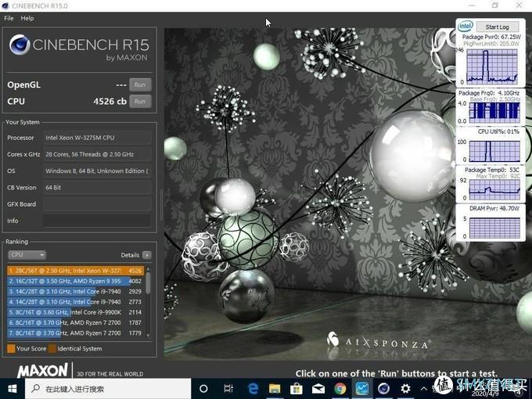Click the CPU Utilization graph

[494, 151]
